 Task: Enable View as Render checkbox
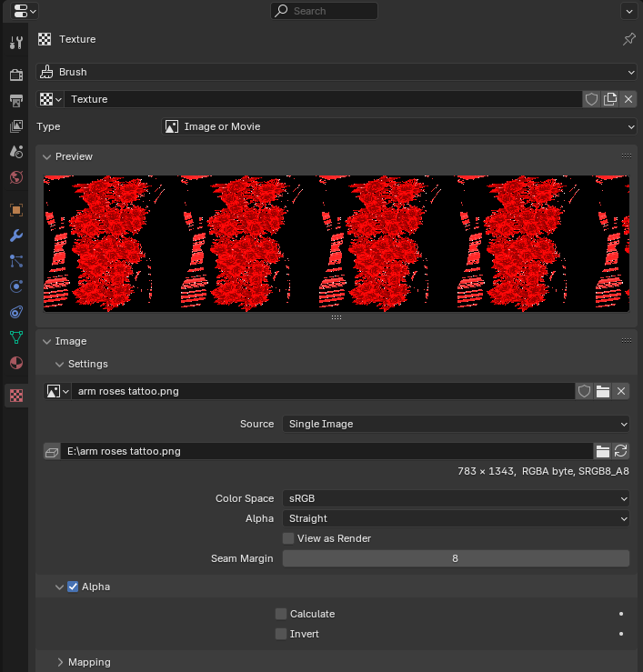coord(288,538)
